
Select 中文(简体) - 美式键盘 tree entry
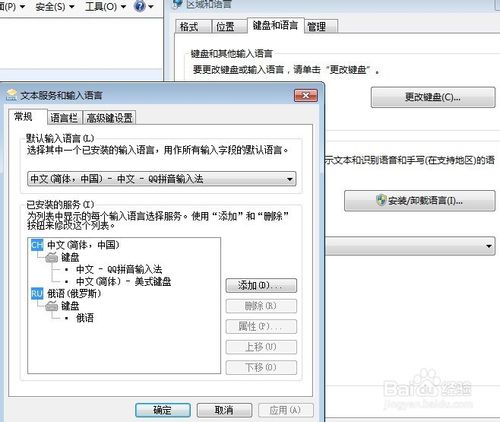tap(123, 282)
